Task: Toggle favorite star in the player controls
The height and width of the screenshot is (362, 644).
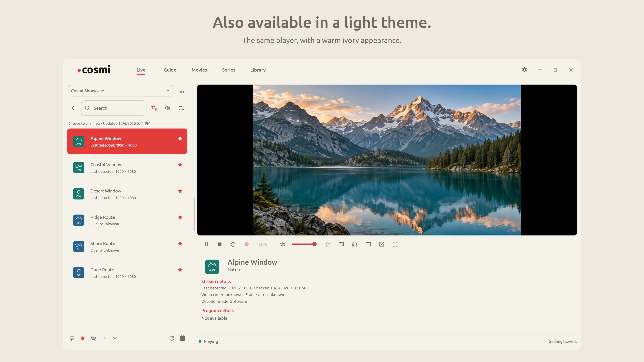Action: 328,244
